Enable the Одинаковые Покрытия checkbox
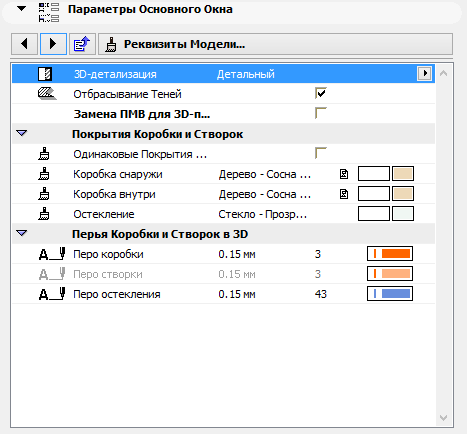467x434 pixels. 321,153
